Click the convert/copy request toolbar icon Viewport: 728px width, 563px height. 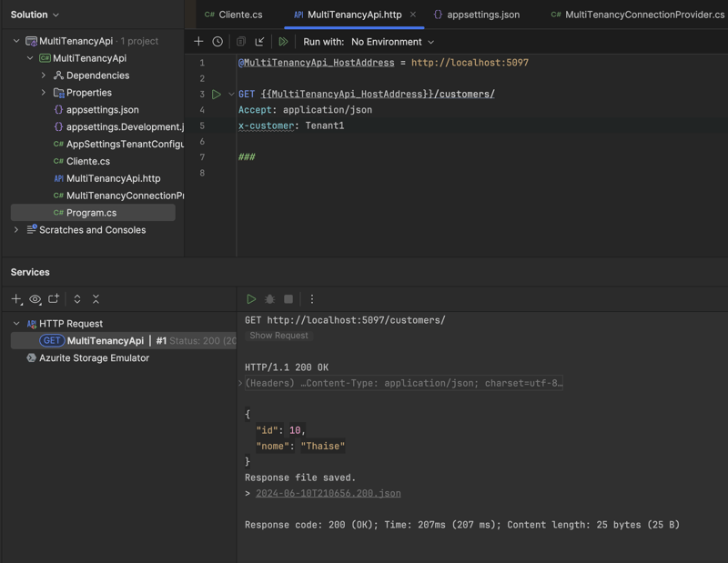coord(239,41)
